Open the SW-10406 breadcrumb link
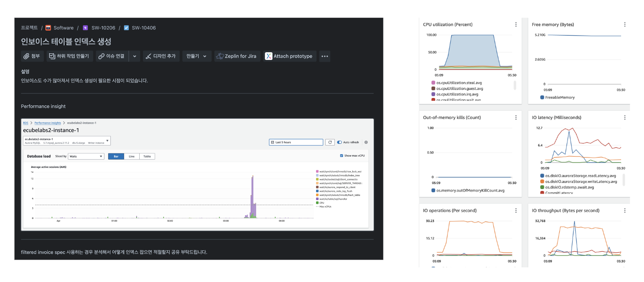This screenshot has width=644, height=282. coord(144,28)
